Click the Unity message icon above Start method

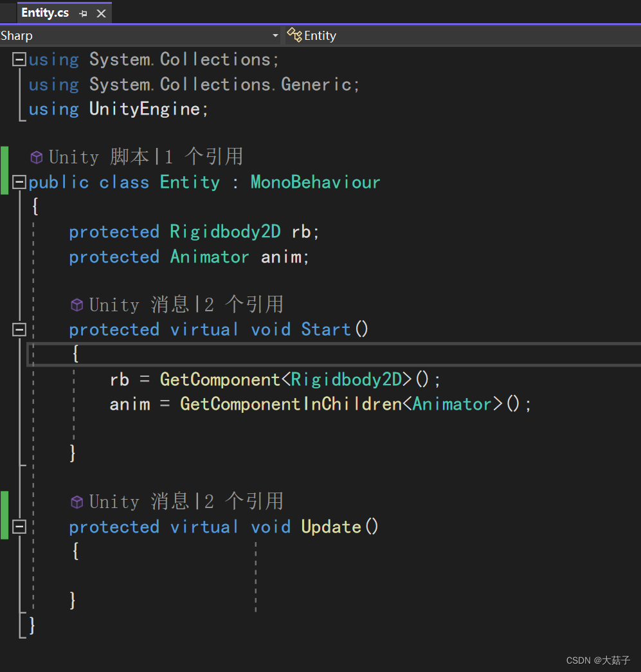[x=77, y=304]
